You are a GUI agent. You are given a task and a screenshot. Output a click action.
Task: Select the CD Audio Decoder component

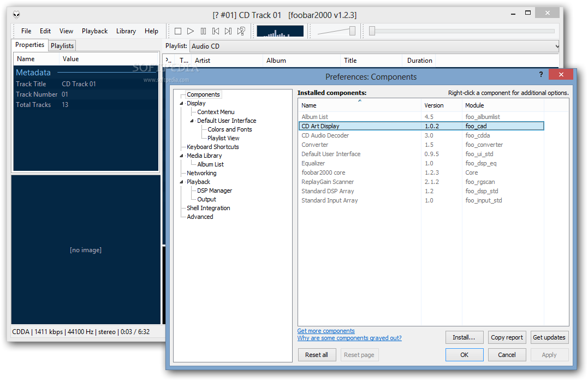[421, 135]
